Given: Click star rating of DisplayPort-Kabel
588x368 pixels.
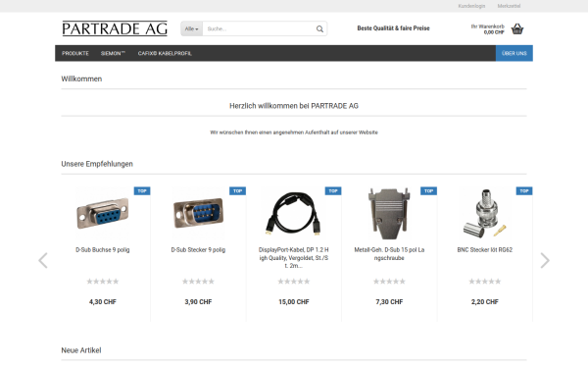Looking at the screenshot, I should point(294,282).
